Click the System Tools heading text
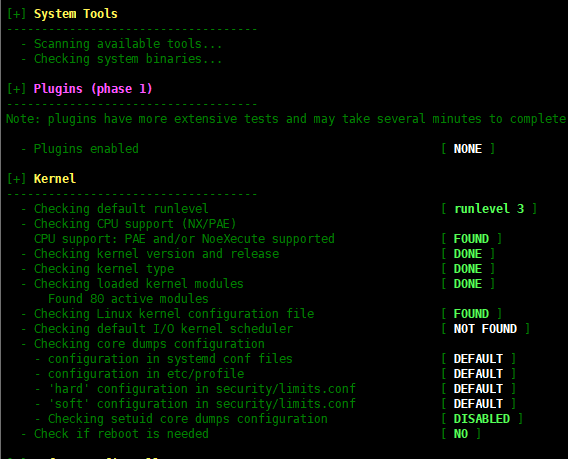 click(x=76, y=14)
